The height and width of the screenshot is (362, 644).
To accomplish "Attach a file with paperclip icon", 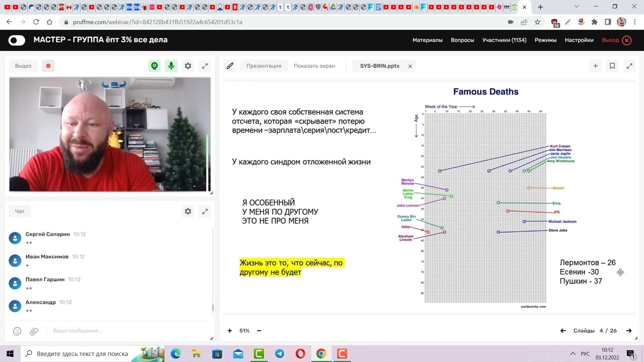I will 34,331.
